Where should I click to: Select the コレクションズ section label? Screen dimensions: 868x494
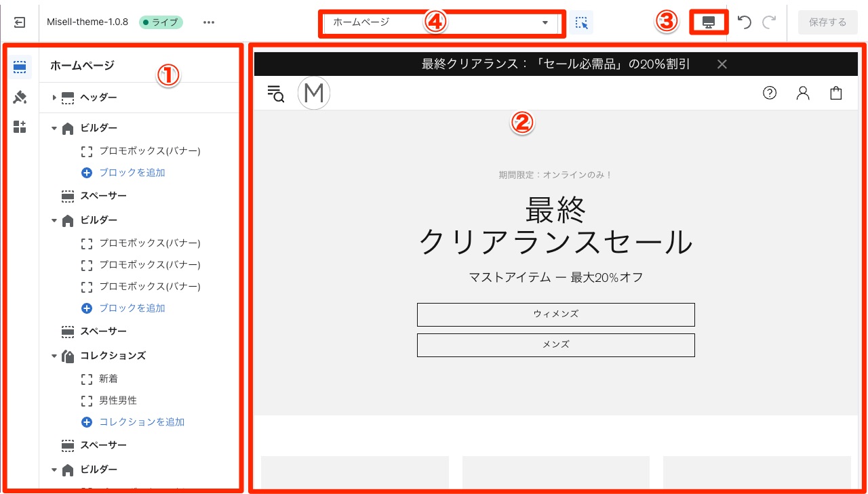click(x=113, y=356)
